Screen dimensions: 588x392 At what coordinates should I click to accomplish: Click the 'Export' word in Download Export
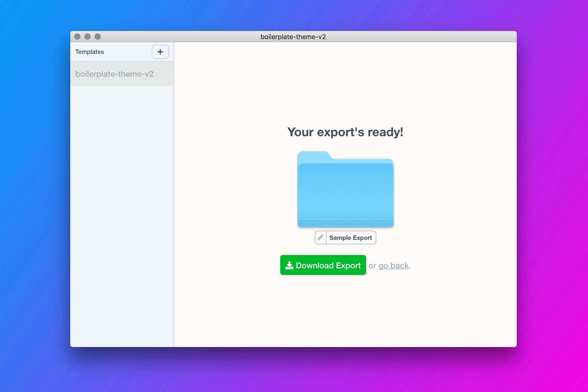348,265
